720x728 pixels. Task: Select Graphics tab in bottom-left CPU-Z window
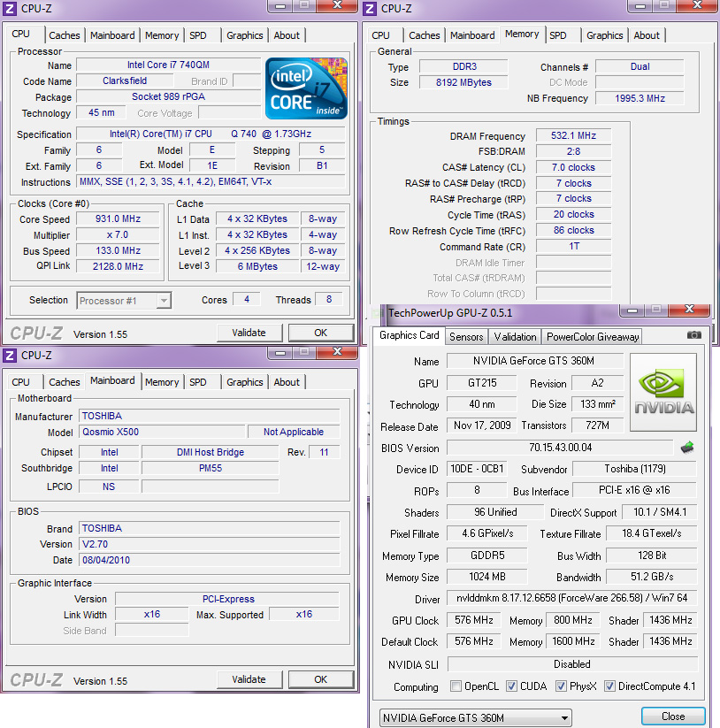coord(245,382)
